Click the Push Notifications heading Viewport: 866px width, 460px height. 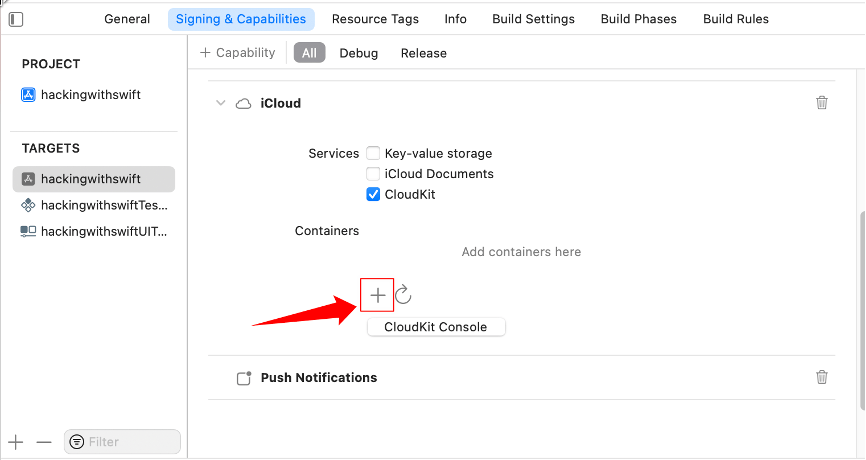[x=319, y=378]
